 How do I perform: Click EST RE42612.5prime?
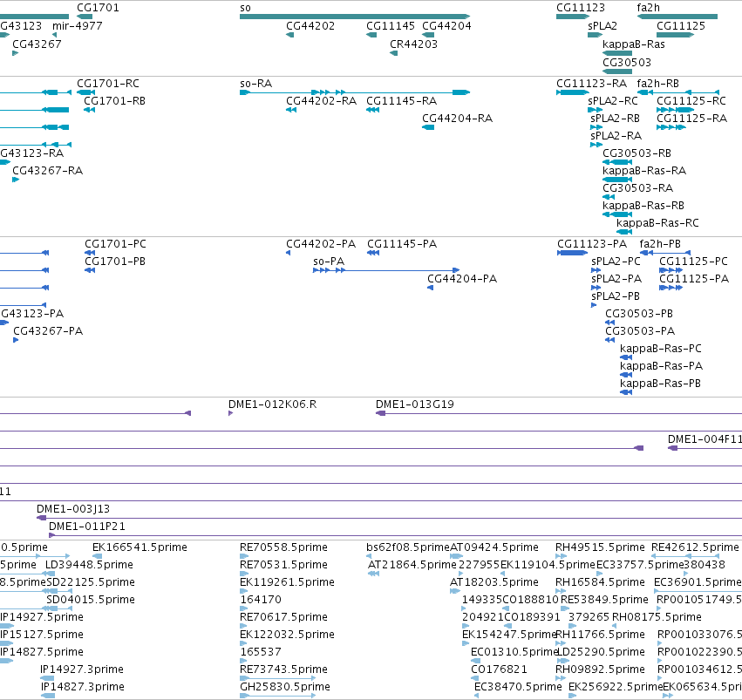tap(695, 547)
